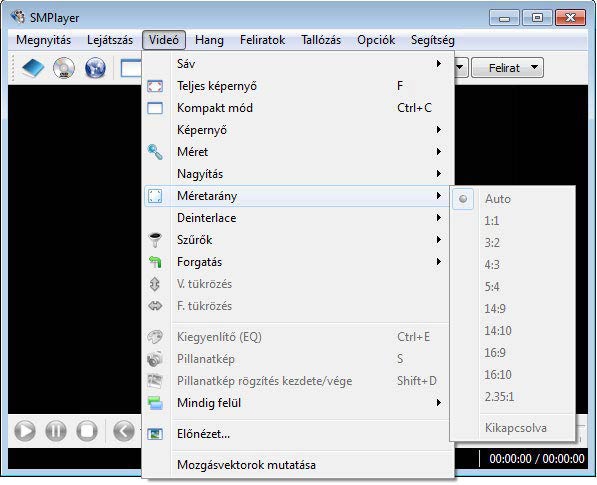Minimize the SMPlayer window

pyautogui.click(x=504, y=18)
